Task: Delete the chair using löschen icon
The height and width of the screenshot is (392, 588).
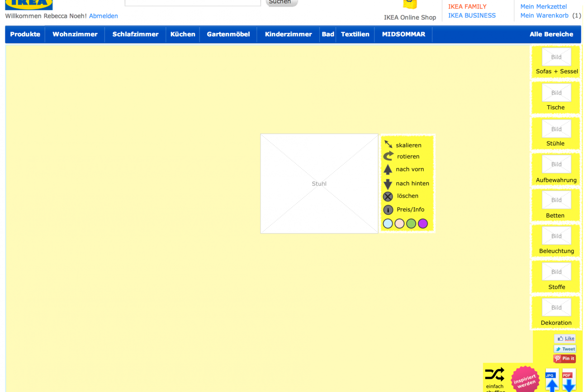Action: pos(388,196)
